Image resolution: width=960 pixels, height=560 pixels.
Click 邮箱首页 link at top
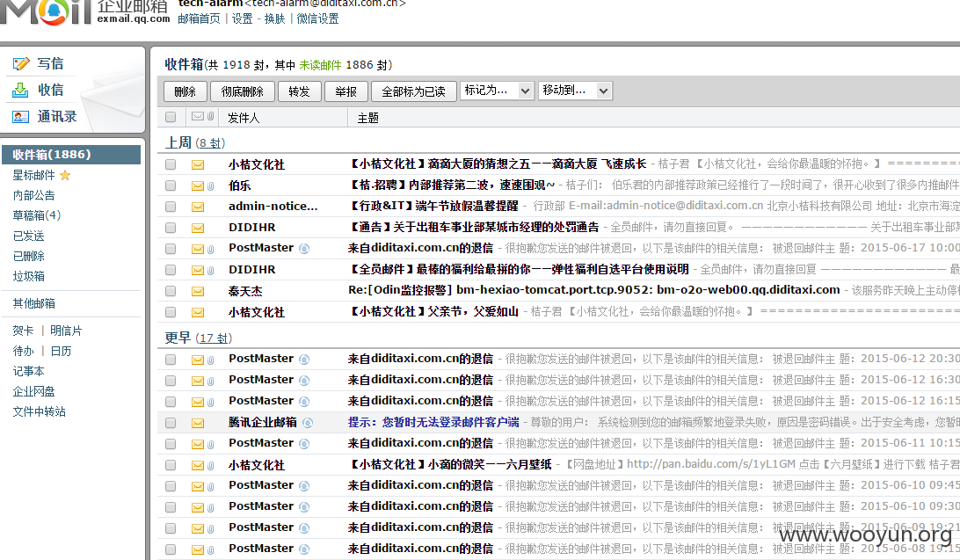pos(199,19)
